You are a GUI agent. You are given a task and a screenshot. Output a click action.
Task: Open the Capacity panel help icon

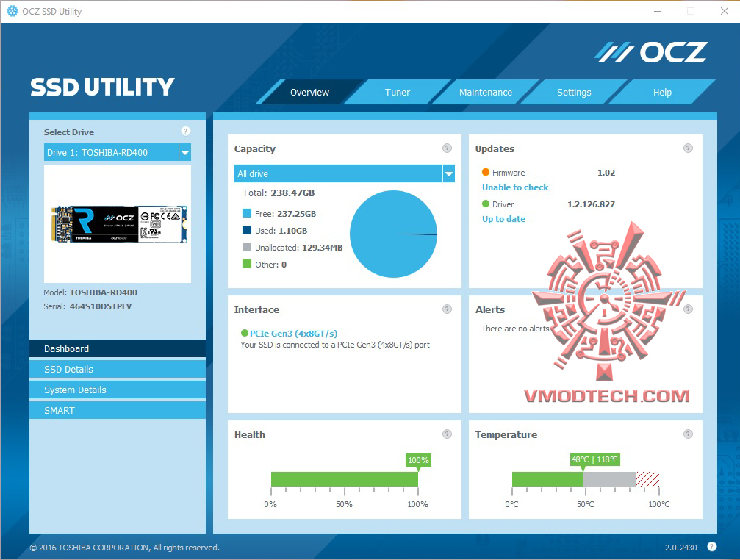[x=447, y=148]
